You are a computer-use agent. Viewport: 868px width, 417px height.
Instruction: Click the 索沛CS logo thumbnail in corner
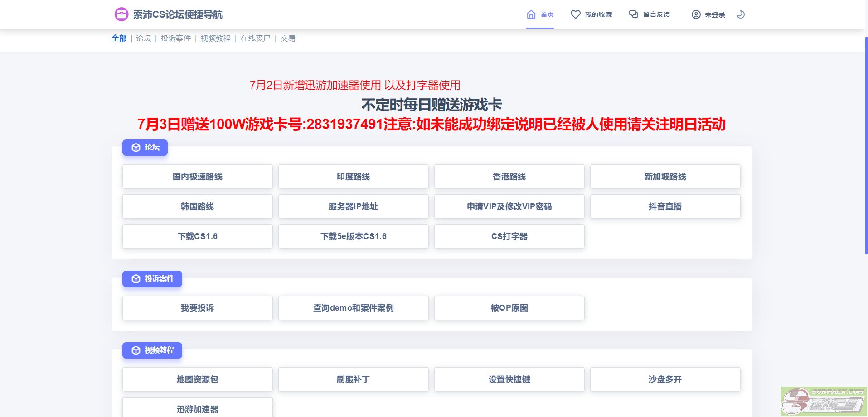pos(824,401)
